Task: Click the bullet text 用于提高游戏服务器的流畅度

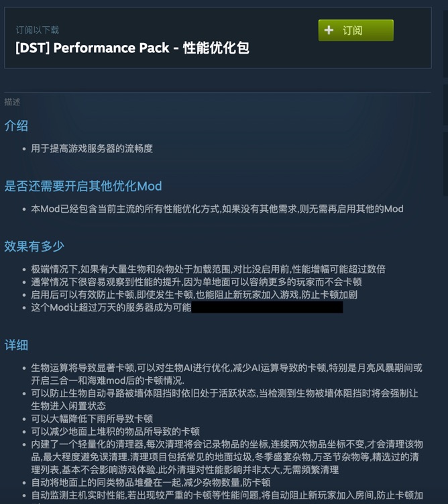Action: pos(92,148)
